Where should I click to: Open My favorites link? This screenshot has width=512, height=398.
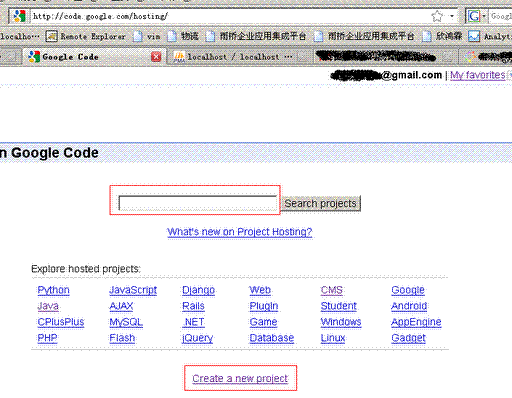tap(478, 75)
